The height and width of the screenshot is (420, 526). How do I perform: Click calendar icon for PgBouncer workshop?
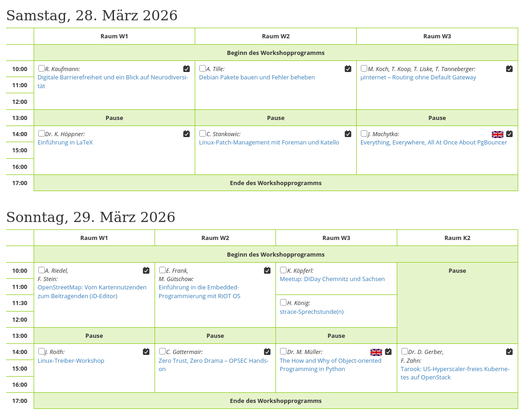point(509,134)
